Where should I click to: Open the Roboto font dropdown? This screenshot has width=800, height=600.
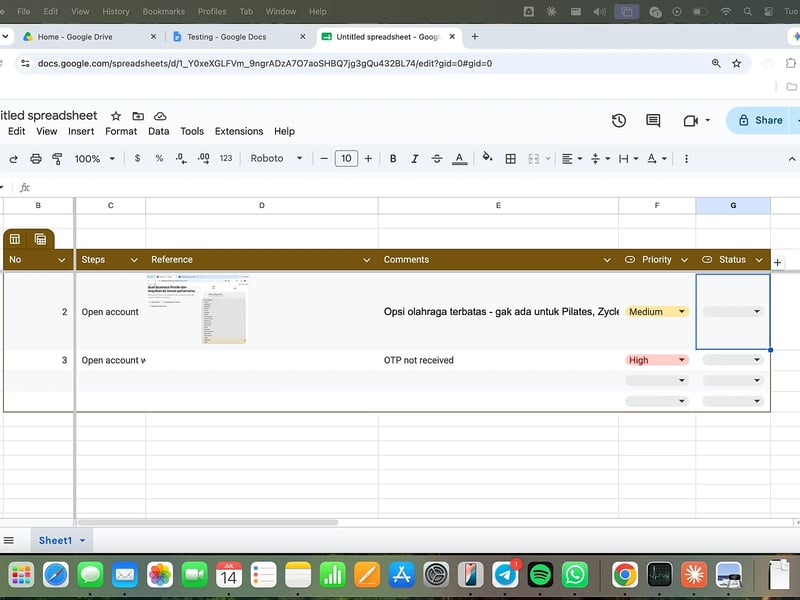click(x=277, y=159)
